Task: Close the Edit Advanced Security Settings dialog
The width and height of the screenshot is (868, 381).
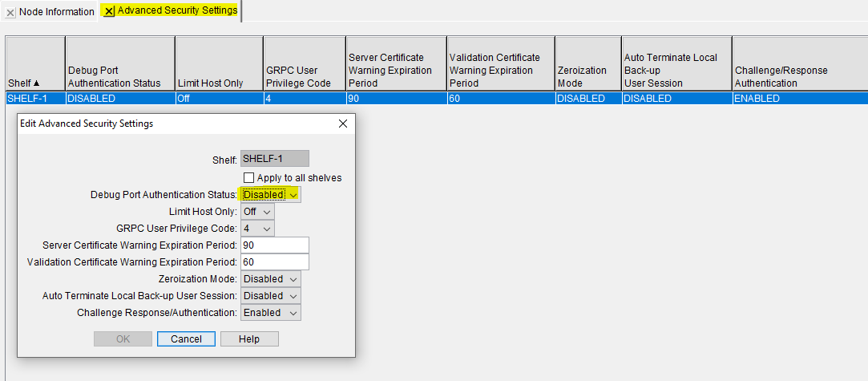Action: (x=343, y=124)
